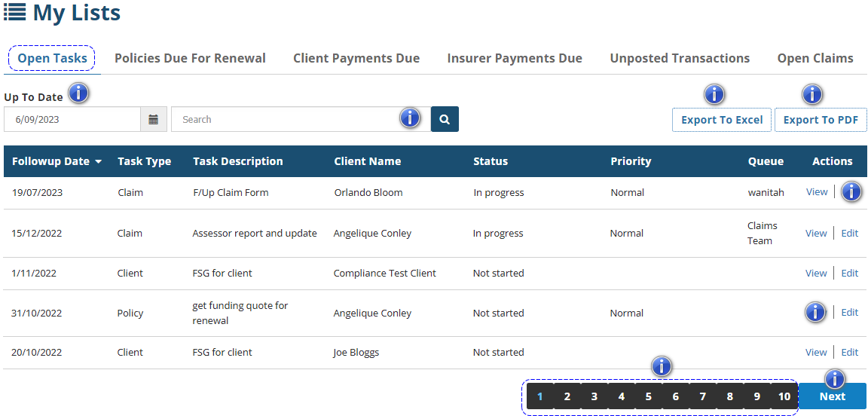Edit the Joe Bloggs task

849,352
